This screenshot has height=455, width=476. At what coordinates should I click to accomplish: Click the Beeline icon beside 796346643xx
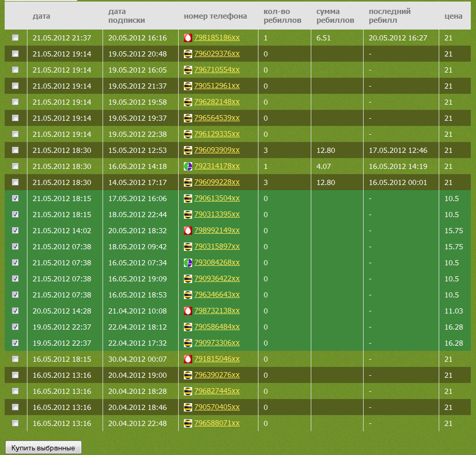(188, 295)
